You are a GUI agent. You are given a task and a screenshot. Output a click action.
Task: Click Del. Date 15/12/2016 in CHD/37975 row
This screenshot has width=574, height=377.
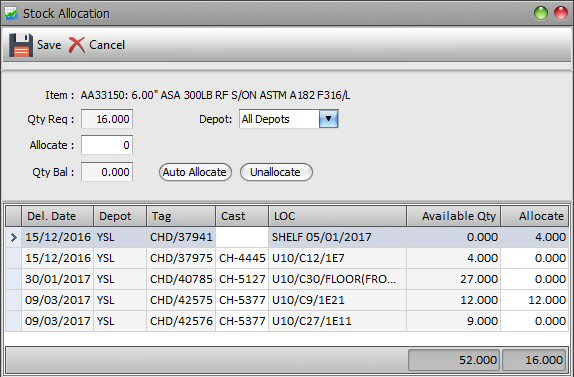click(x=57, y=258)
